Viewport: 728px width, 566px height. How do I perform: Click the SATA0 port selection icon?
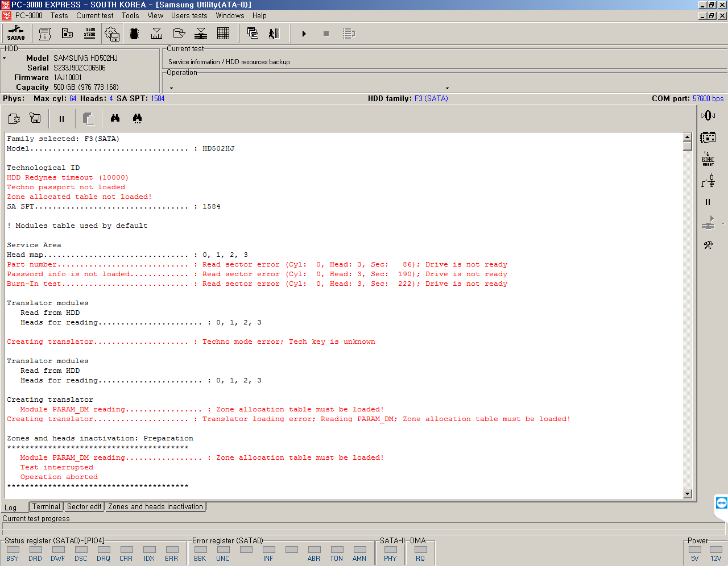click(x=16, y=34)
